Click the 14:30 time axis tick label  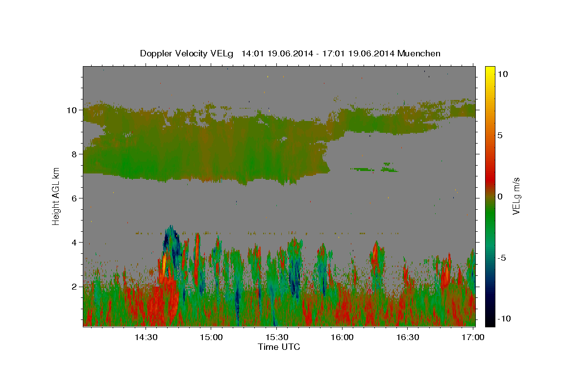pos(146,338)
